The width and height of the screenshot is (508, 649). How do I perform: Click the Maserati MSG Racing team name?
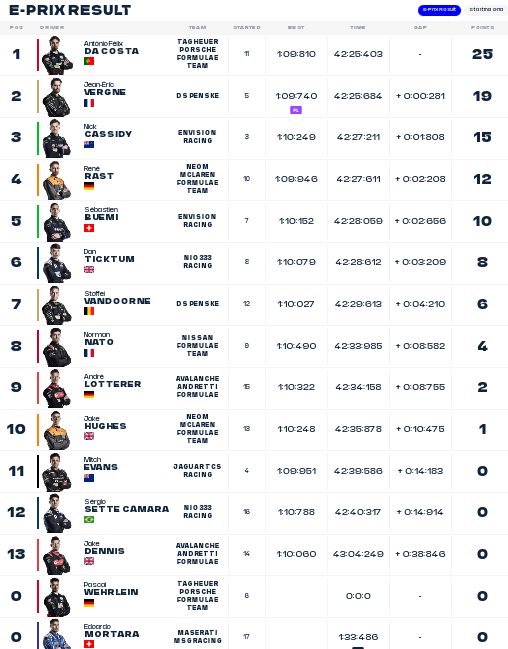tap(197, 637)
